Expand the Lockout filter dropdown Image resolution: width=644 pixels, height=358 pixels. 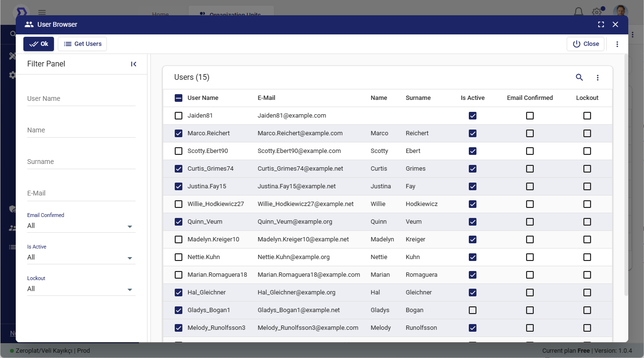click(81, 289)
